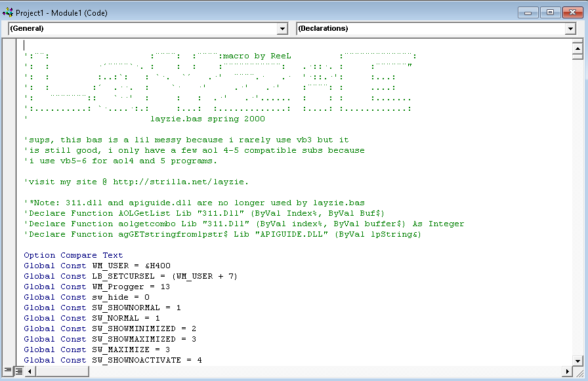Click the split bar above the vertical scrollbar

click(x=577, y=41)
